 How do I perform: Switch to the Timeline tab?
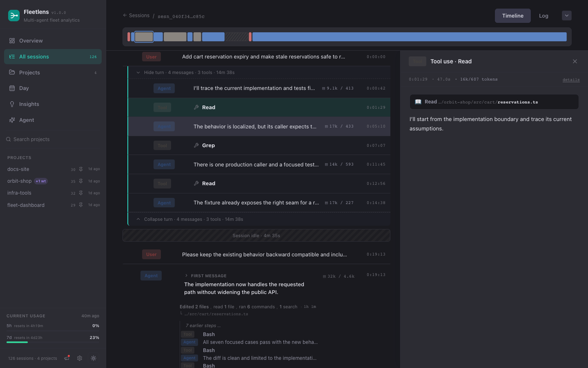point(513,16)
